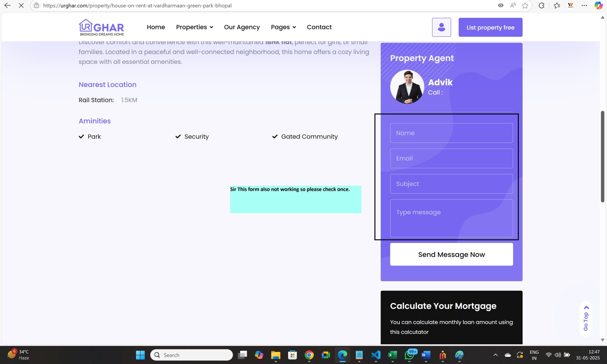The image size is (607, 364).
Task: Open WhatsApp from the taskbar
Action: click(x=409, y=355)
